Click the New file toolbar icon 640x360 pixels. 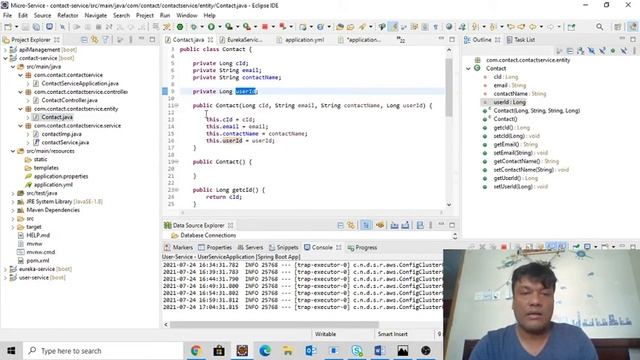click(x=8, y=27)
